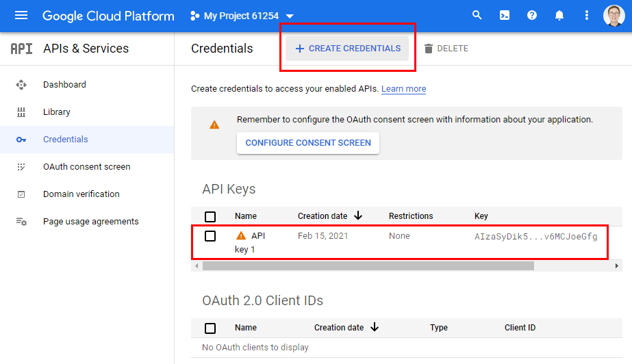Click the Page usage agreements icon
The width and height of the screenshot is (632, 364).
21,222
